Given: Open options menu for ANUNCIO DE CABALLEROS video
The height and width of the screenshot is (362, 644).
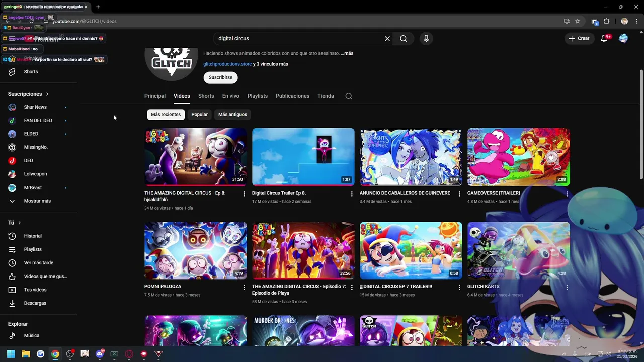Looking at the screenshot, I should pyautogui.click(x=459, y=194).
